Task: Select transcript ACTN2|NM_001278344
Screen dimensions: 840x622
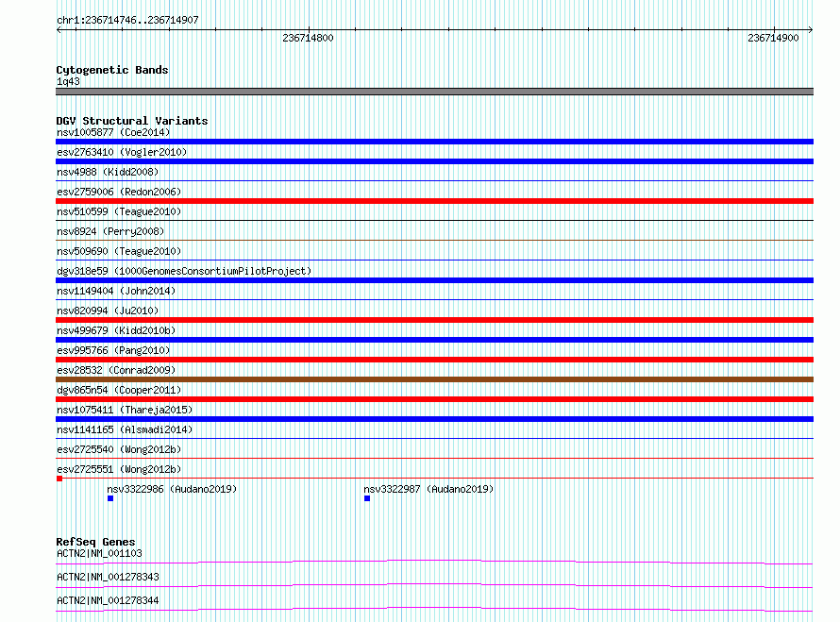Action: (108, 600)
